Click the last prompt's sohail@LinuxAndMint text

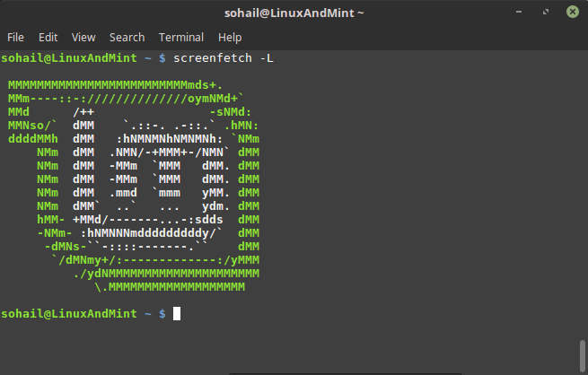[69, 314]
